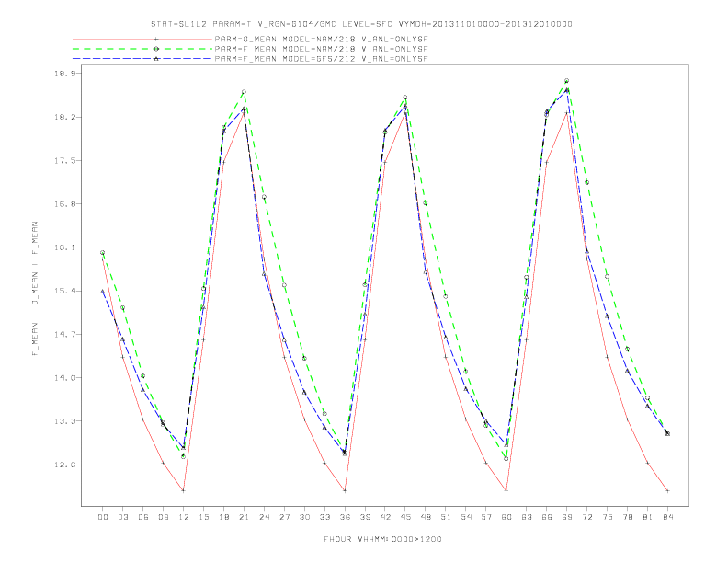
Task: Click the x-axis tick label 36
Action: pos(345,517)
